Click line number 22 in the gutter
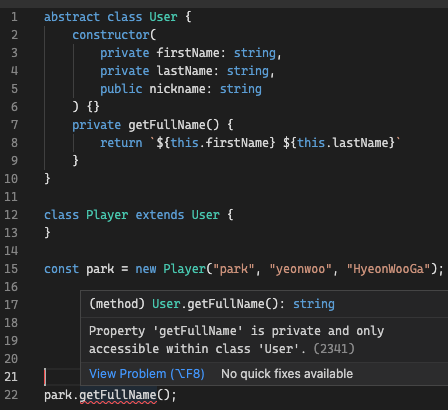Image resolution: width=448 pixels, height=410 pixels. click(11, 395)
